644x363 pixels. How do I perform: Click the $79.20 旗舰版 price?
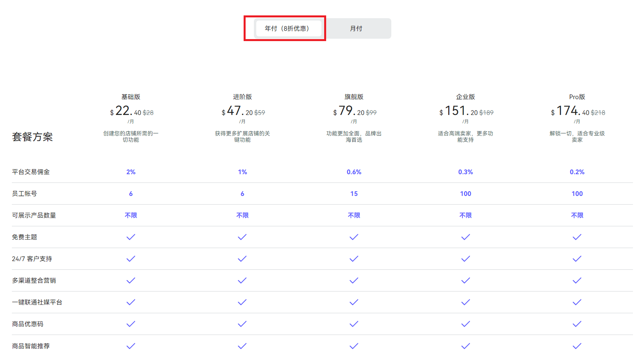pyautogui.click(x=349, y=111)
